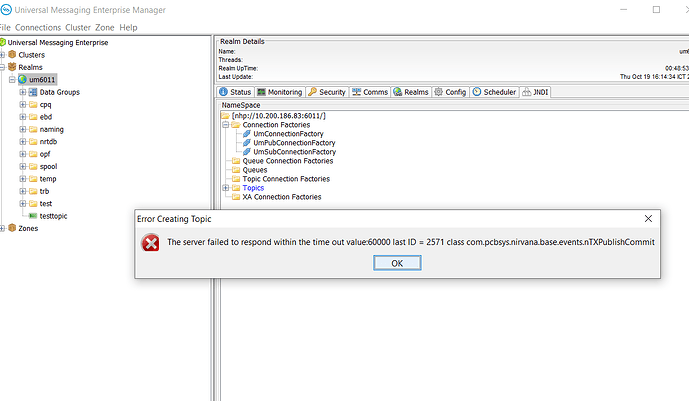Switch to the Scheduler tab

[x=494, y=92]
